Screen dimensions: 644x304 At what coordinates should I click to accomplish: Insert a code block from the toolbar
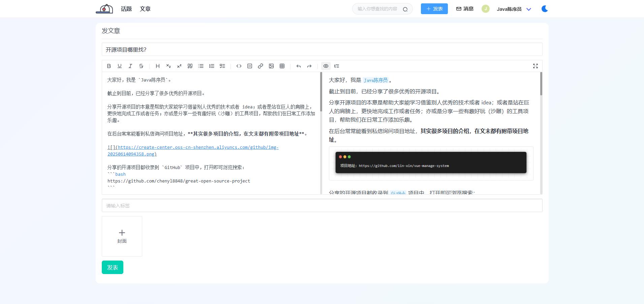(x=250, y=66)
